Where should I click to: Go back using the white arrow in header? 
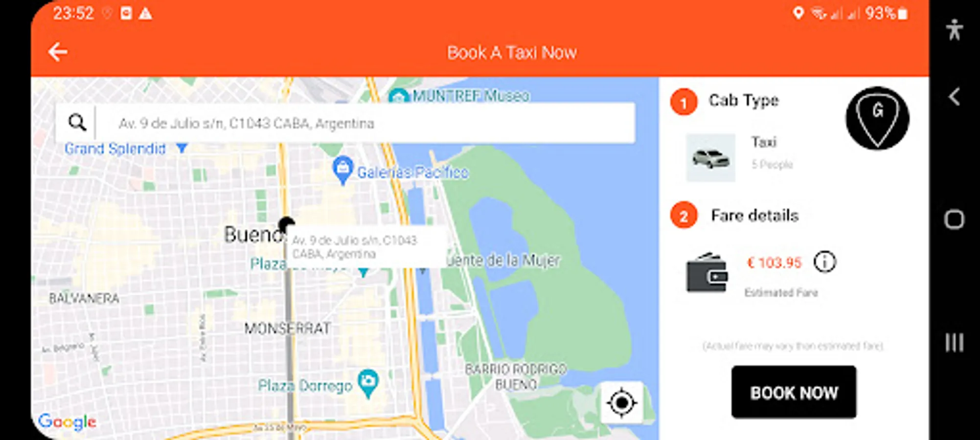(x=58, y=52)
